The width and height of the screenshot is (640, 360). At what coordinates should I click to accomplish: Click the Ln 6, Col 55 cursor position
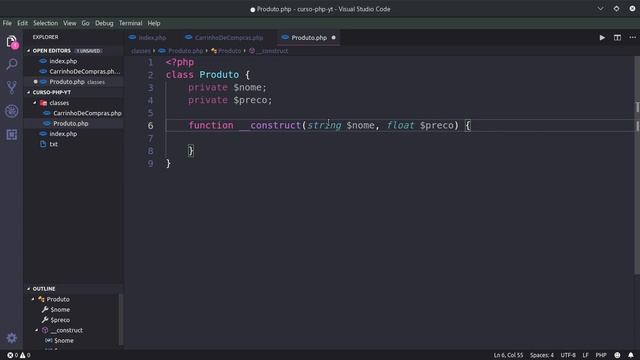coord(508,355)
